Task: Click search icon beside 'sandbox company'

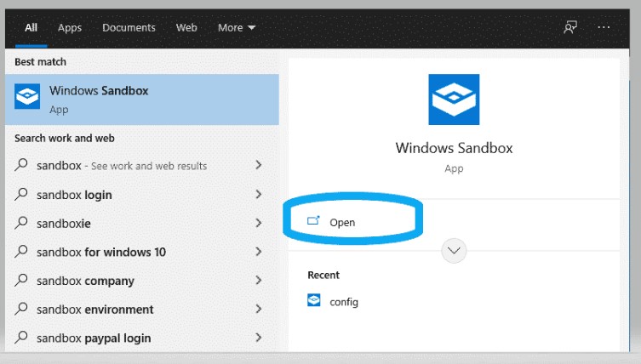Action: tap(20, 280)
